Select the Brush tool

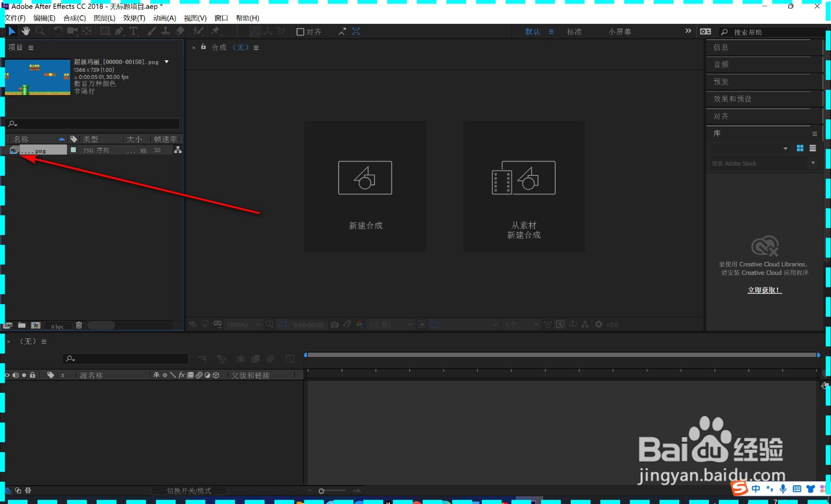coord(151,31)
